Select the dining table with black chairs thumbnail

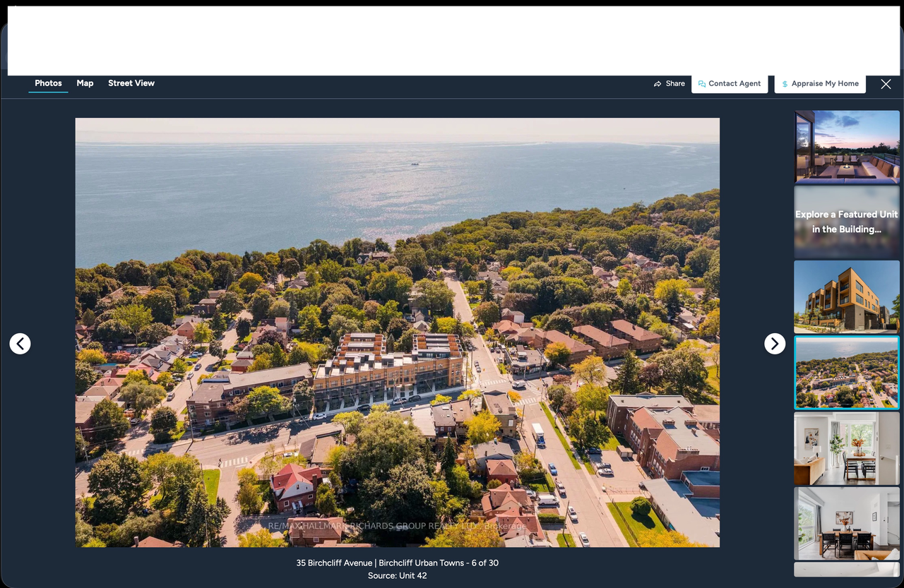click(x=847, y=523)
